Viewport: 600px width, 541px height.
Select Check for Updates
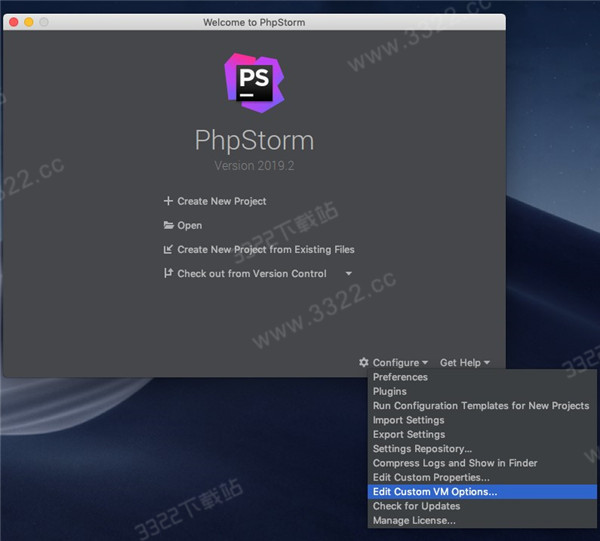coord(482,506)
